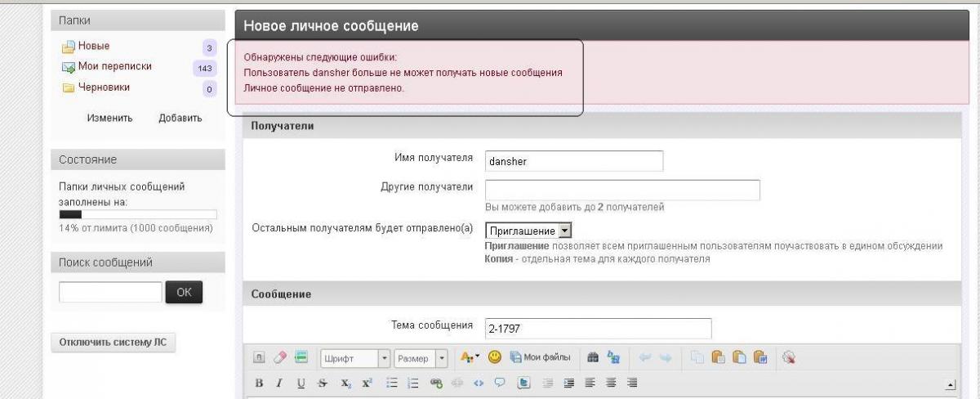980x399 pixels.
Task: Click the last icon in top toolbar row
Action: [789, 357]
